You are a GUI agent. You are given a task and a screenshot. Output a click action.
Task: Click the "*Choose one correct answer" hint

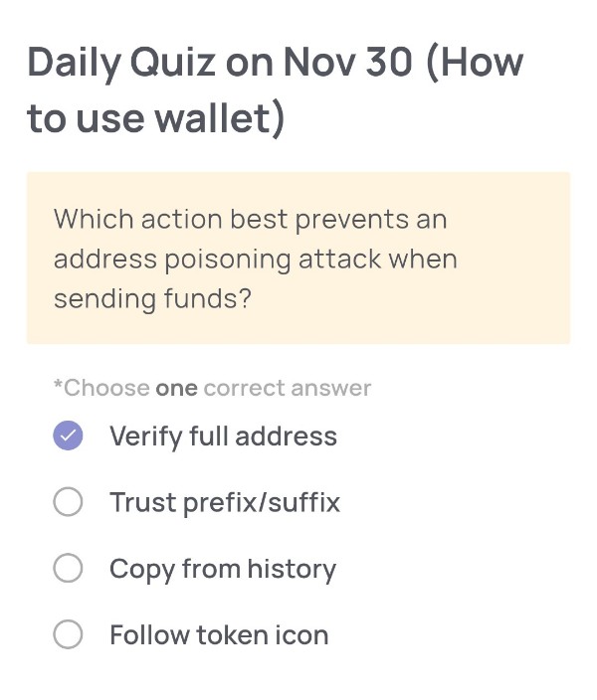pyautogui.click(x=212, y=388)
